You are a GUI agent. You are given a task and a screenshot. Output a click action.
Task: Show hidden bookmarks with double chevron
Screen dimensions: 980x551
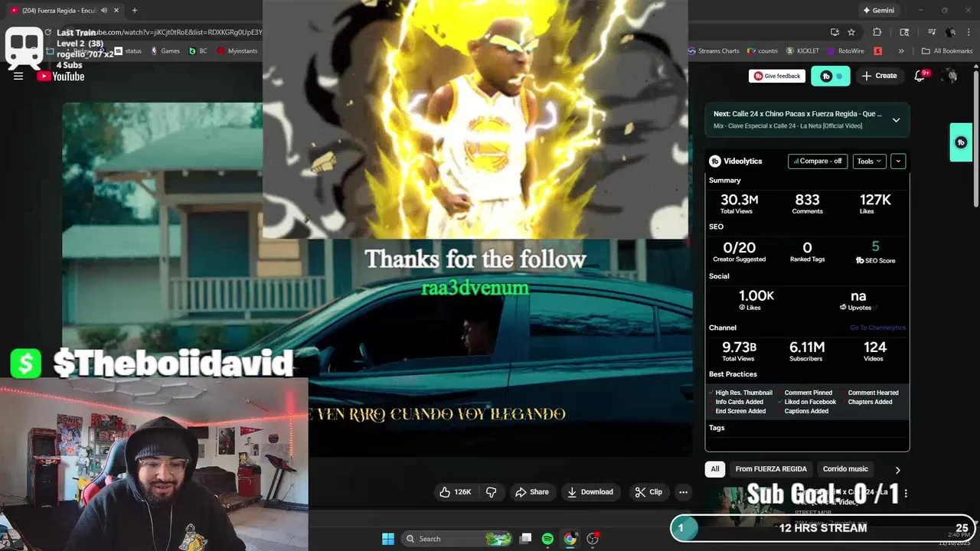tap(901, 51)
